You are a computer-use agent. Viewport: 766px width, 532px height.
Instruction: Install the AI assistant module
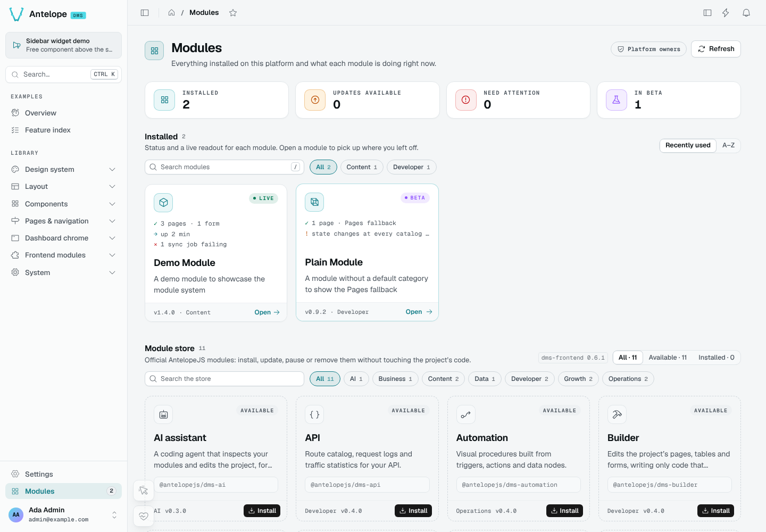(x=262, y=511)
